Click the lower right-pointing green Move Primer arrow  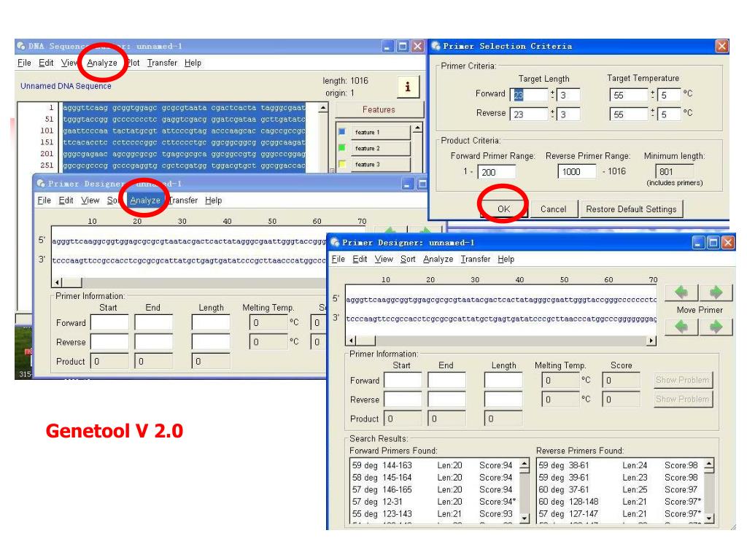(x=716, y=327)
